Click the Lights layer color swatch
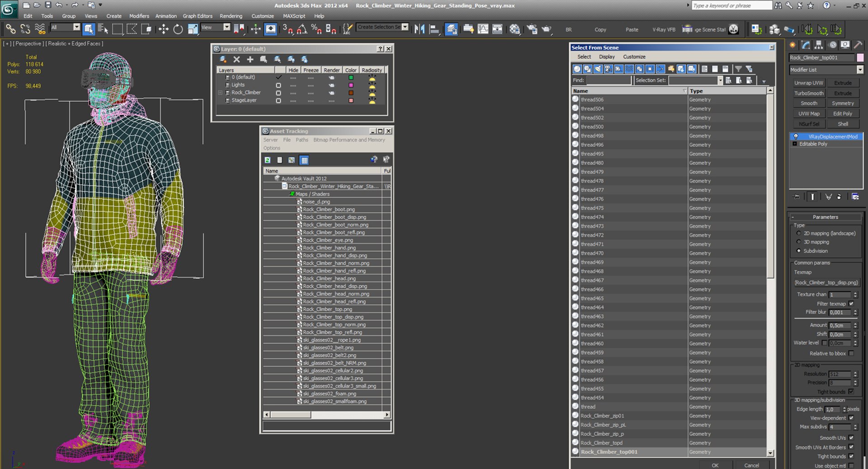 pos(351,85)
